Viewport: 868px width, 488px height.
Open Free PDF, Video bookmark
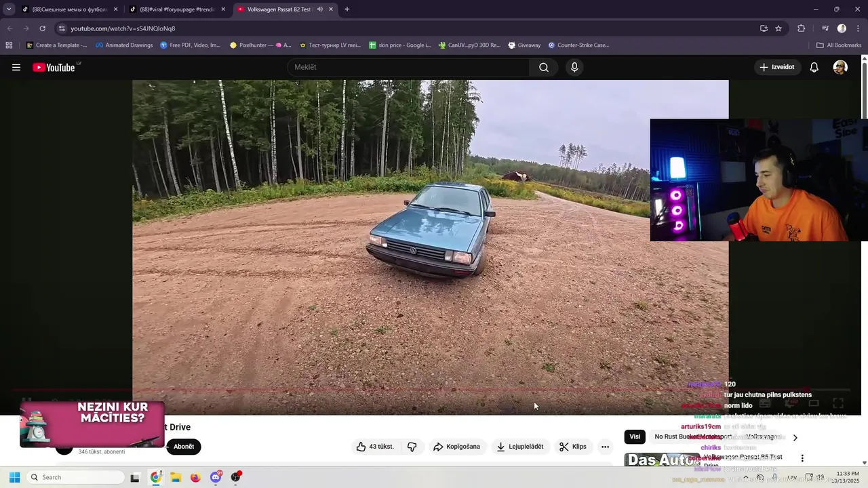click(191, 45)
